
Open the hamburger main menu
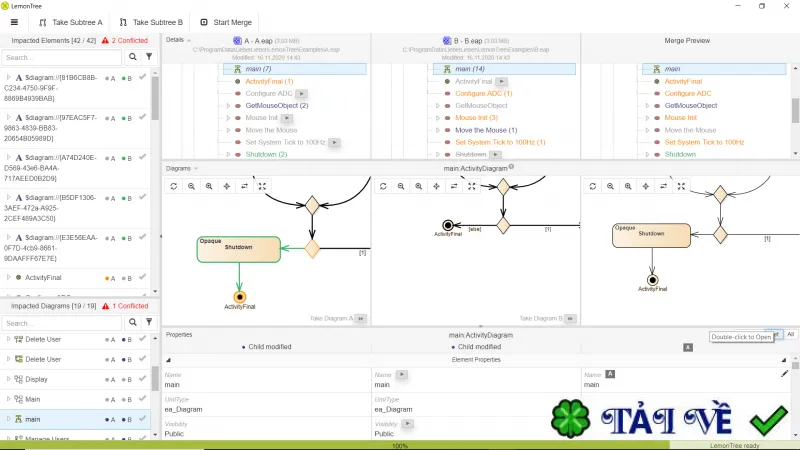(14, 22)
